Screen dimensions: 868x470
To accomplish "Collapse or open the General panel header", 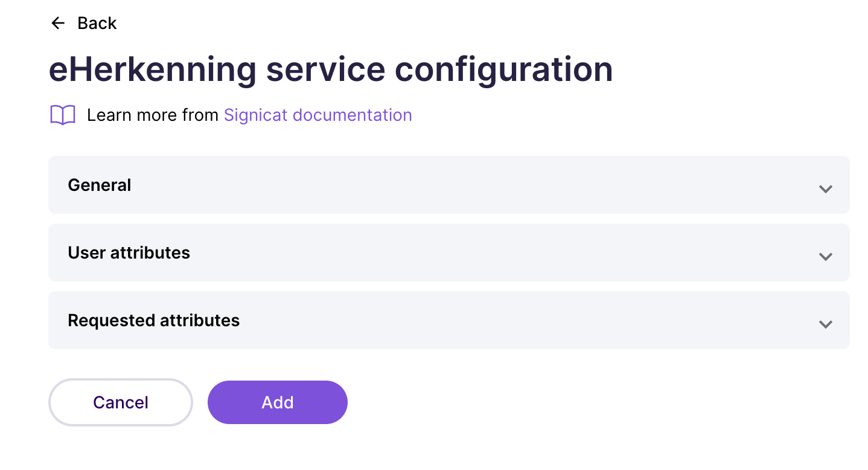I will [x=448, y=185].
